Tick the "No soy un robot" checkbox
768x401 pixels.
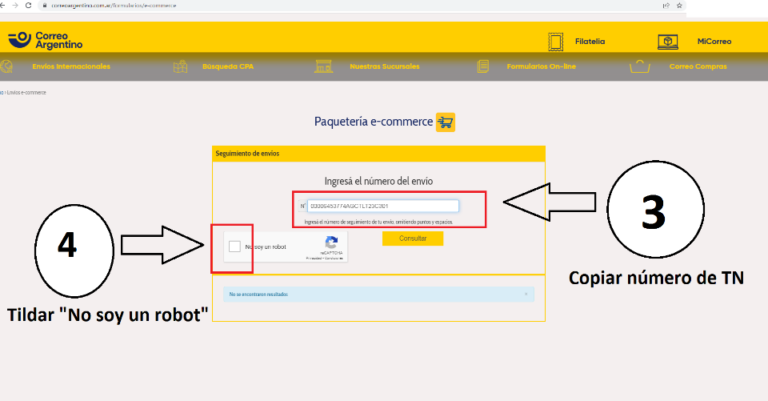235,246
